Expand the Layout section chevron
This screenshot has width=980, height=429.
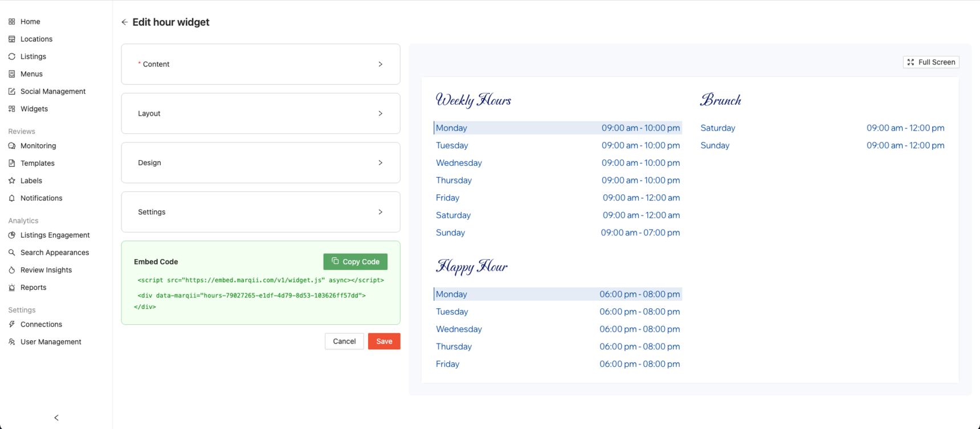click(381, 113)
